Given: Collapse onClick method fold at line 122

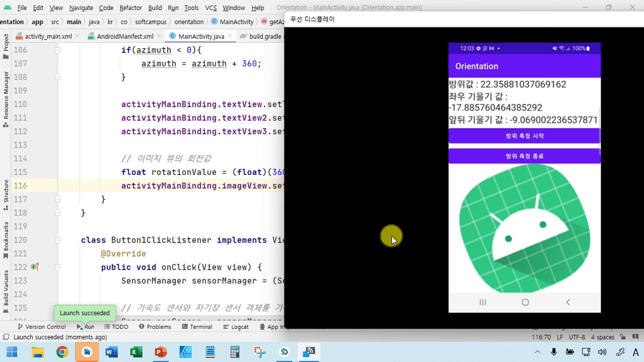Looking at the screenshot, I should click(x=58, y=267).
